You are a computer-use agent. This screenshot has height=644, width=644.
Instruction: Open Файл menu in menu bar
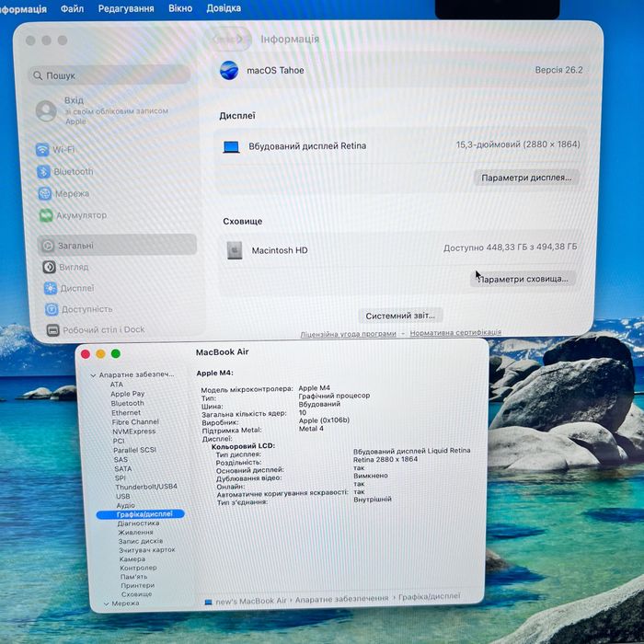(x=73, y=8)
